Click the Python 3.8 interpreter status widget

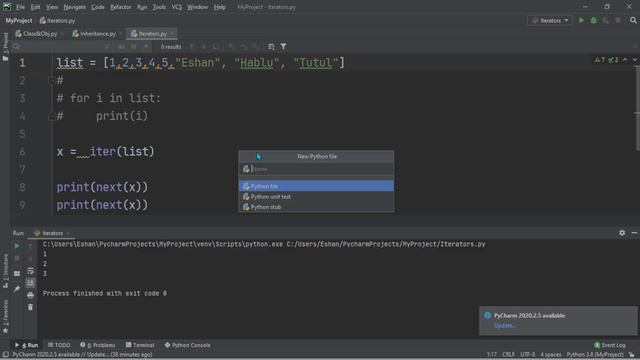[595, 355]
